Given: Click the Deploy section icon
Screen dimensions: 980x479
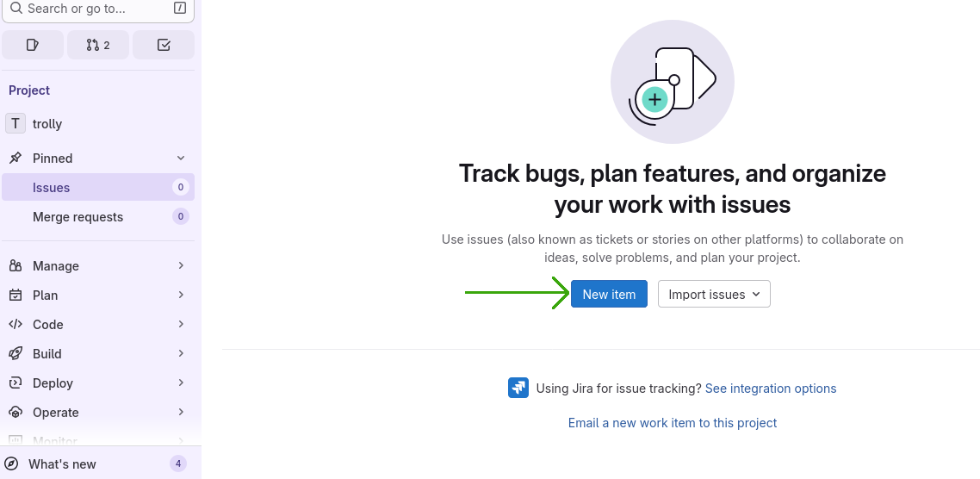Looking at the screenshot, I should coord(16,383).
